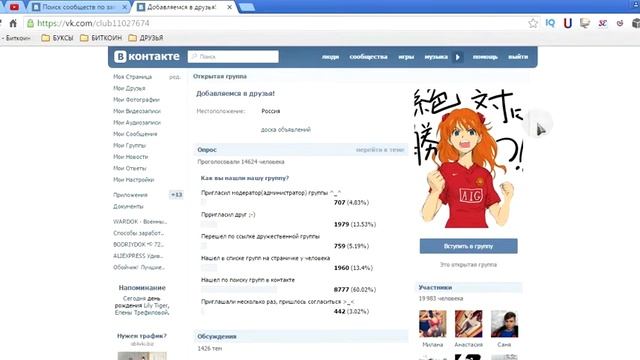
Task: Open the WARDOK group shortcut
Action: (140, 222)
